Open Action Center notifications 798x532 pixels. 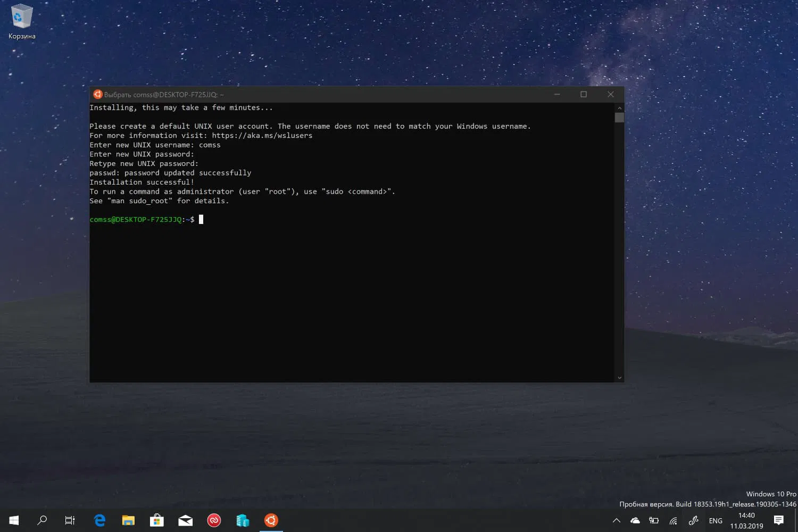click(x=778, y=520)
